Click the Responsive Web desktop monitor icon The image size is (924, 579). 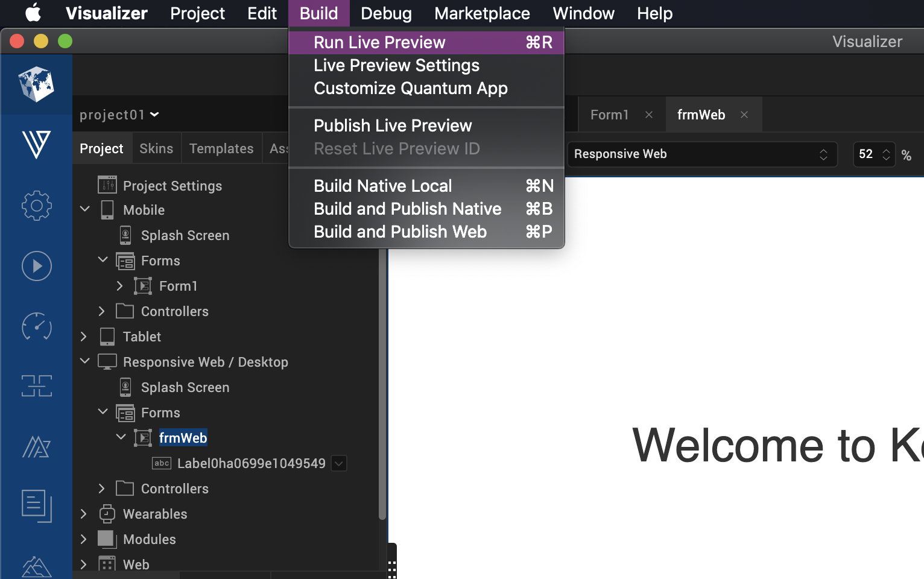point(107,361)
